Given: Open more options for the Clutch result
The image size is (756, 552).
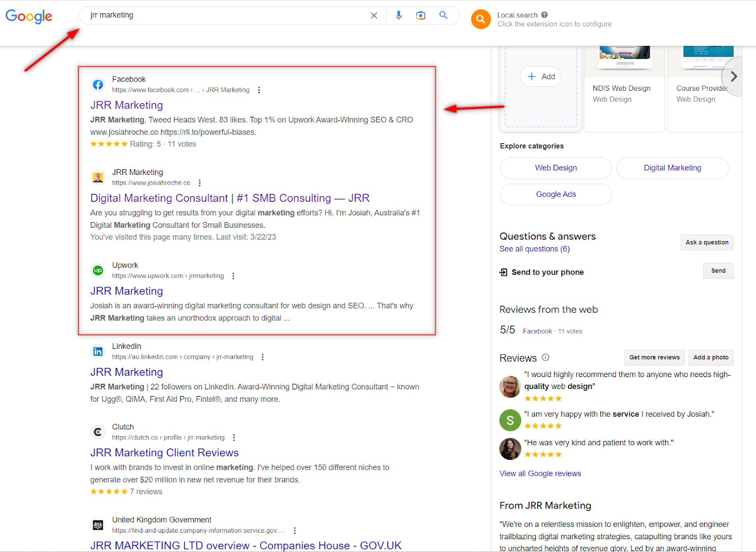Looking at the screenshot, I should pyautogui.click(x=234, y=438).
